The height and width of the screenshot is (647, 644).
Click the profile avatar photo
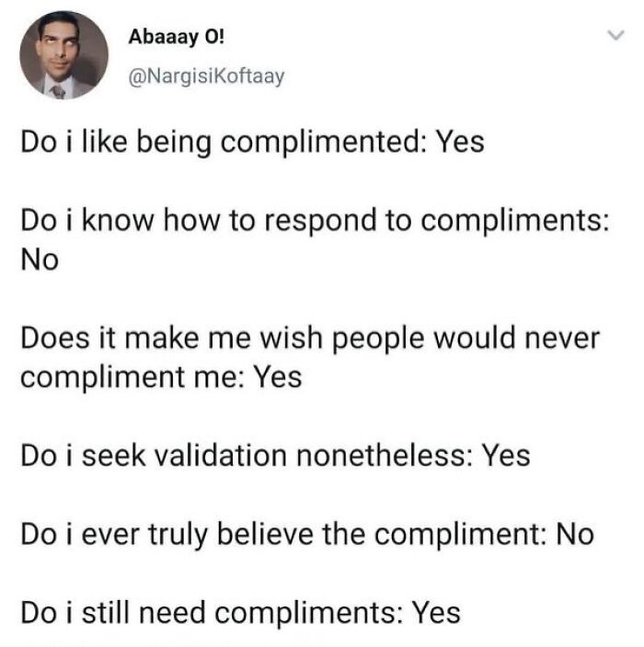(x=64, y=55)
